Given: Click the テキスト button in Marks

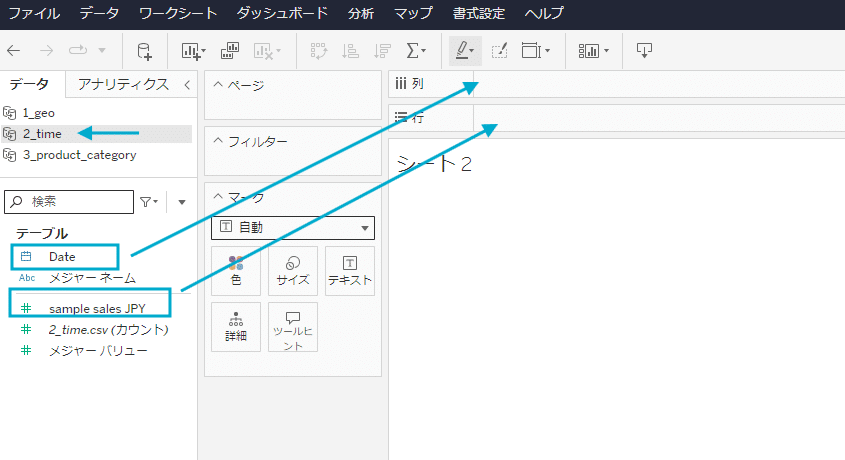Looking at the screenshot, I should pyautogui.click(x=350, y=271).
